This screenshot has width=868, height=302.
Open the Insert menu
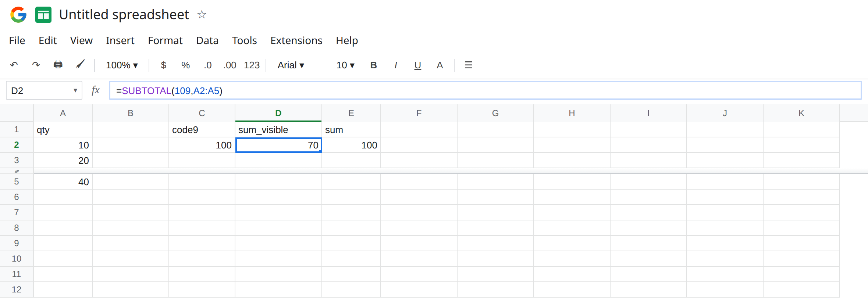point(120,40)
